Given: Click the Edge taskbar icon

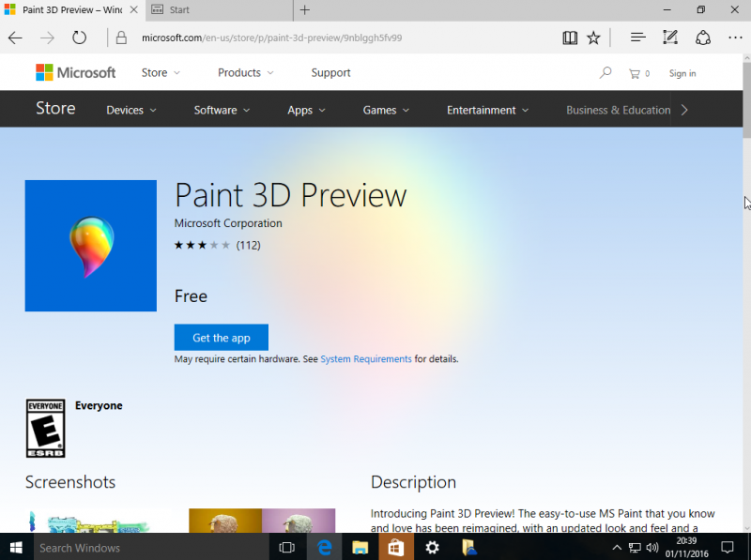Looking at the screenshot, I should pos(324,547).
